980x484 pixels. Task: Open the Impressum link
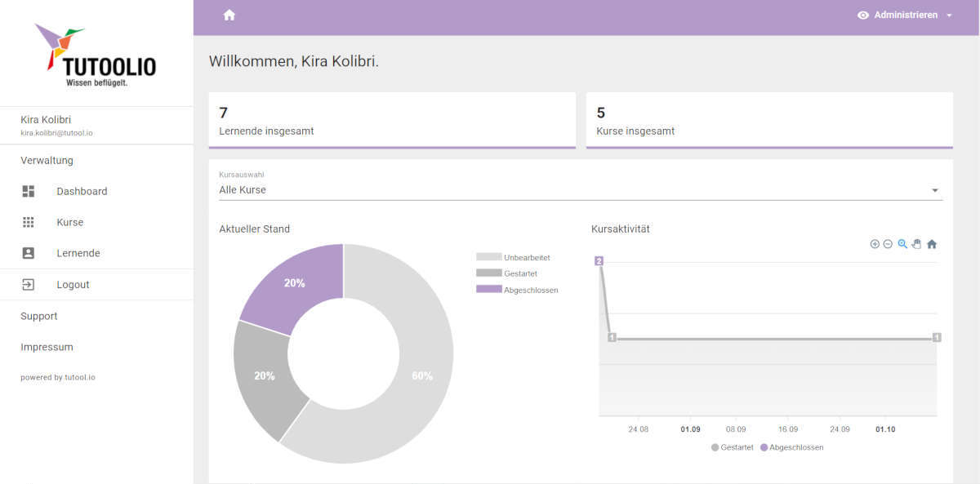point(47,347)
